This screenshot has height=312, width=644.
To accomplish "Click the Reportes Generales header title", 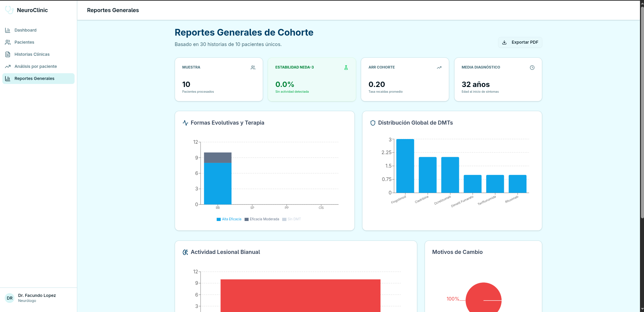I will click(x=113, y=10).
